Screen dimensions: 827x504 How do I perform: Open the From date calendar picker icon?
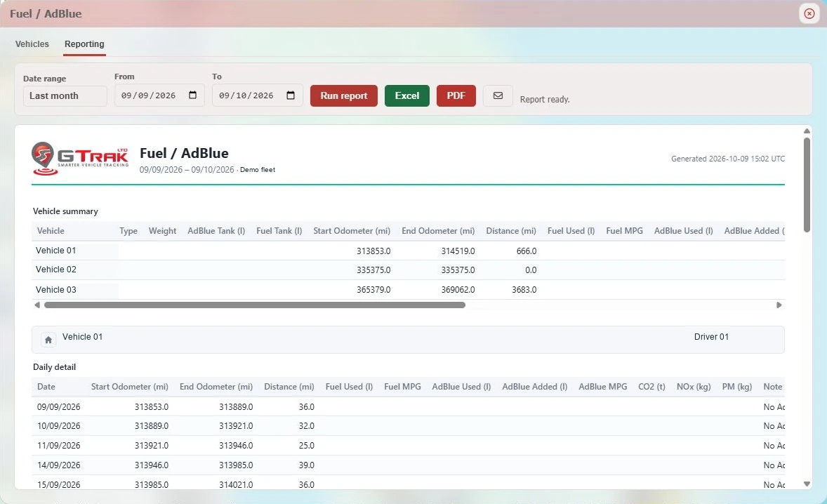pos(192,95)
